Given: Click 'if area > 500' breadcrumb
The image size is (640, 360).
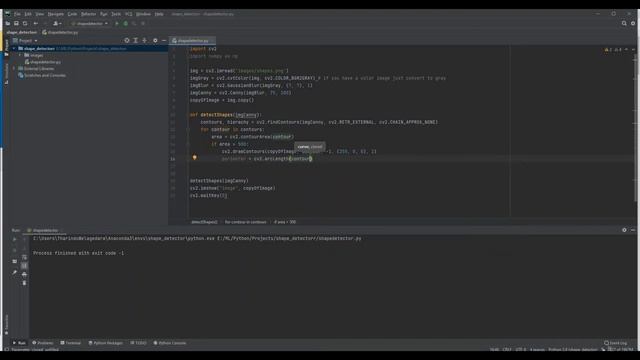Looking at the screenshot, I should [x=285, y=222].
